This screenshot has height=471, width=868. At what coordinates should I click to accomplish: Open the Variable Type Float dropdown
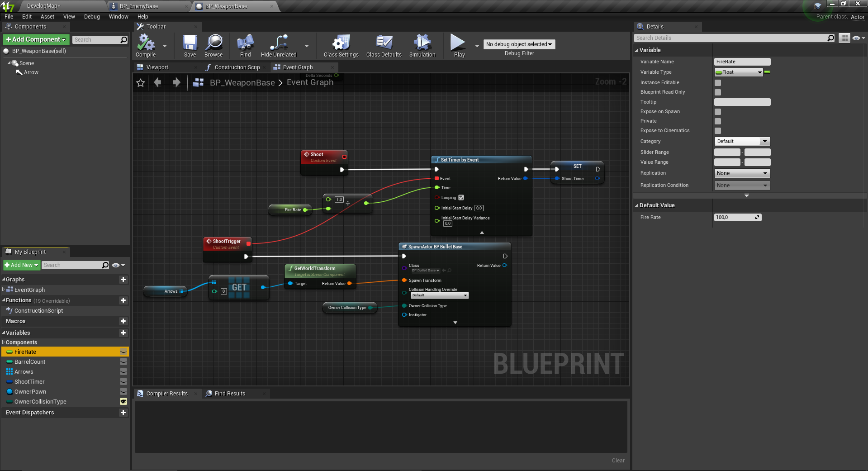[x=739, y=72]
